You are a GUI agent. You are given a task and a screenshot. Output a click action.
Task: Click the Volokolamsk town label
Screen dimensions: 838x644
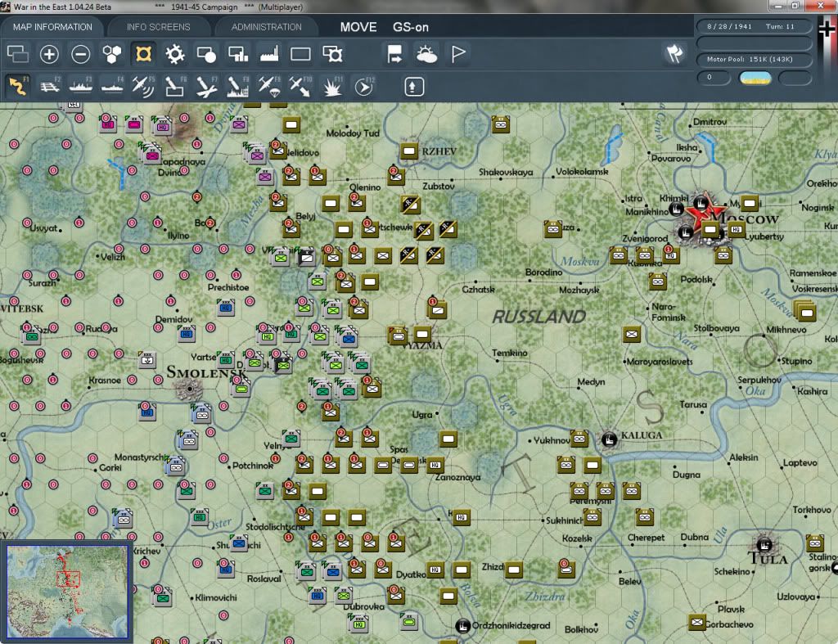[582, 172]
